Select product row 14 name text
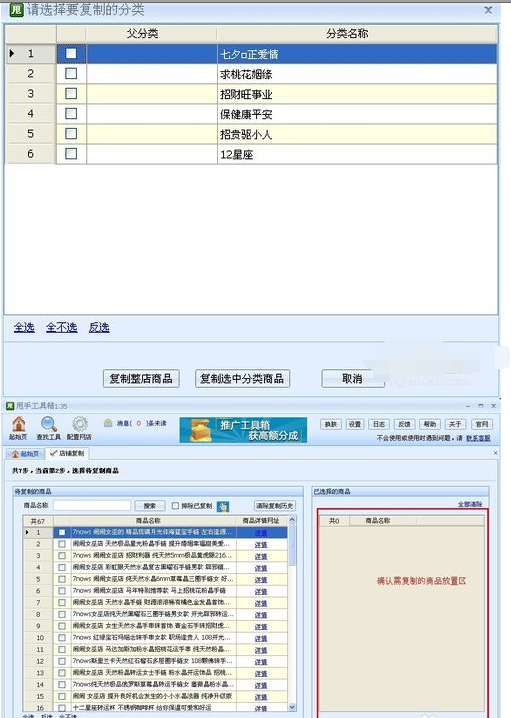511x718 pixels. click(x=153, y=685)
